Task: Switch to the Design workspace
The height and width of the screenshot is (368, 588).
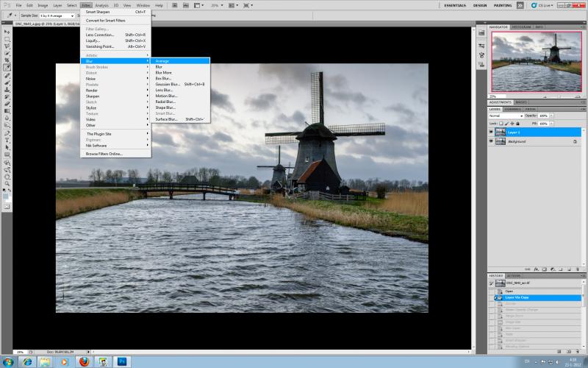Action: pos(480,6)
